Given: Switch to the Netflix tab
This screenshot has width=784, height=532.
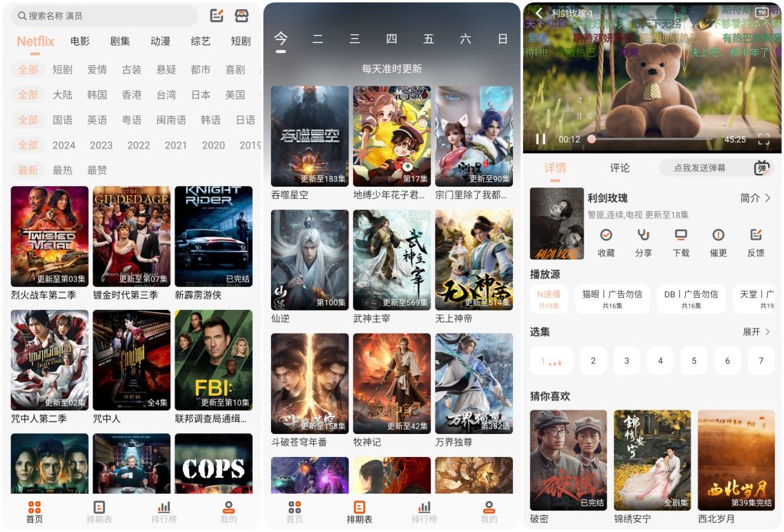Looking at the screenshot, I should click(x=35, y=41).
